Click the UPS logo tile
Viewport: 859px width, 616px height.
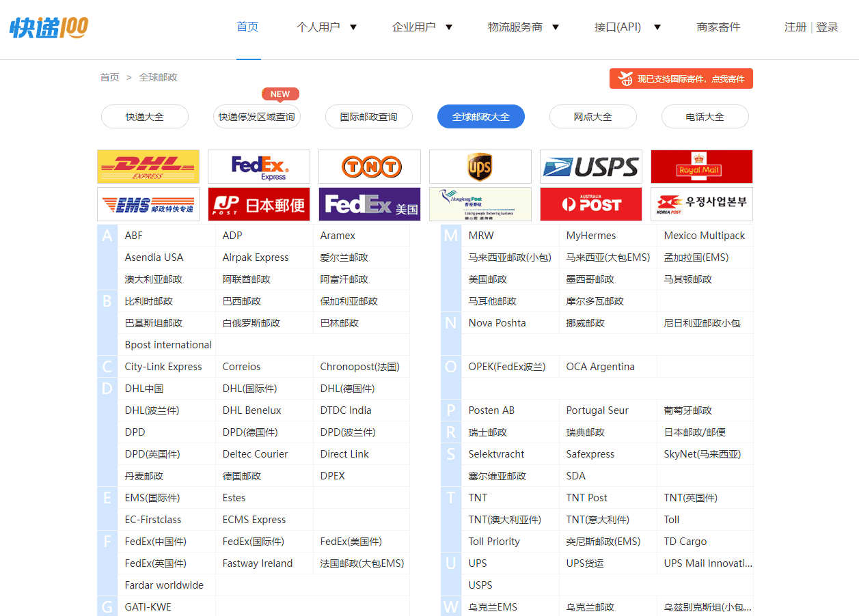[480, 166]
